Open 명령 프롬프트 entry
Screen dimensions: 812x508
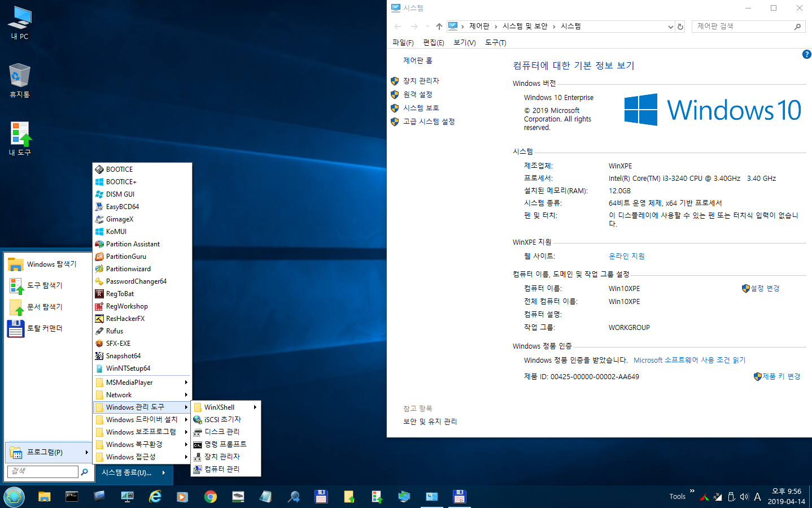click(x=226, y=444)
